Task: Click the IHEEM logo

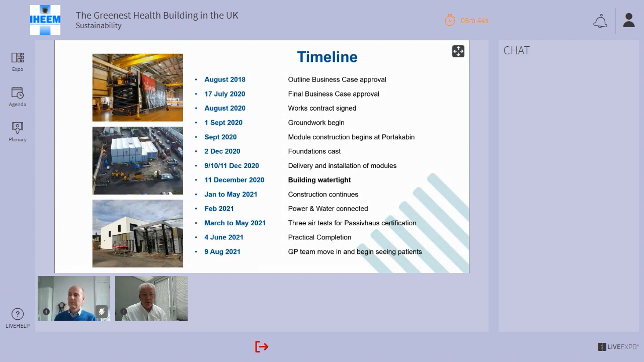Action: tap(45, 20)
